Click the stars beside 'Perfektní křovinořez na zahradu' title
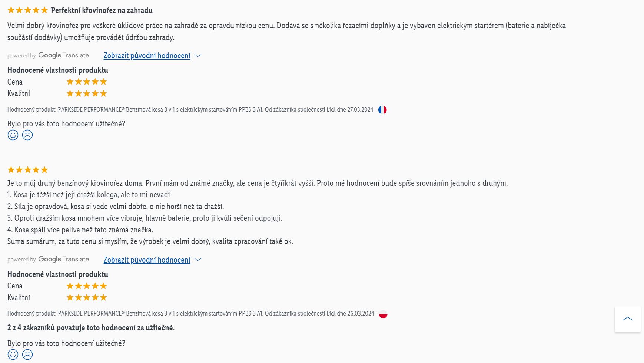 tap(28, 10)
